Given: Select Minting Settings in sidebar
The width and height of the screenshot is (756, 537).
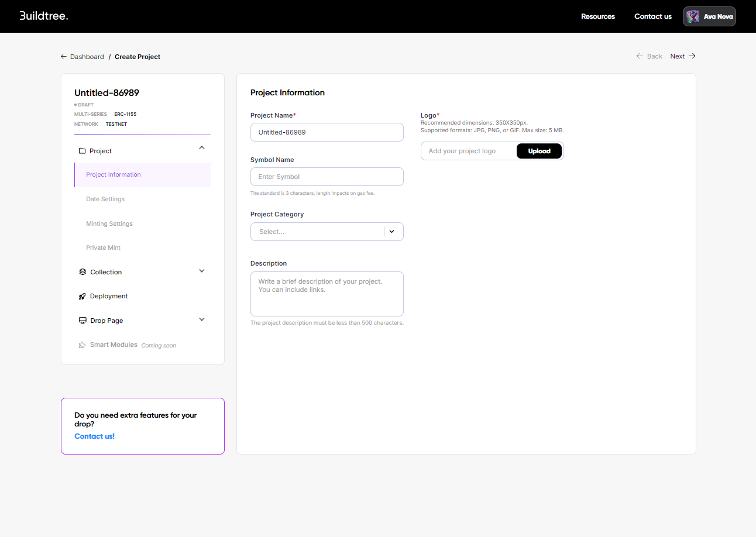Looking at the screenshot, I should pos(109,223).
